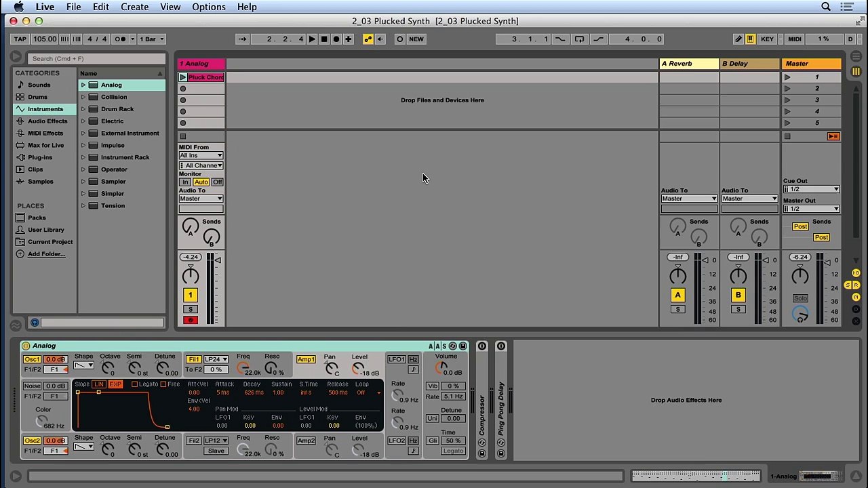Enable MIDI map mode

coord(794,39)
